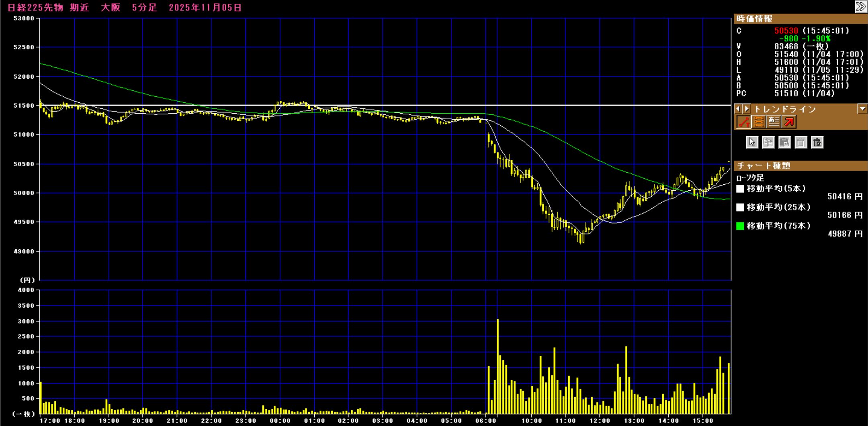
Task: Collapse side panel with double-arrow button
Action: [860, 7]
